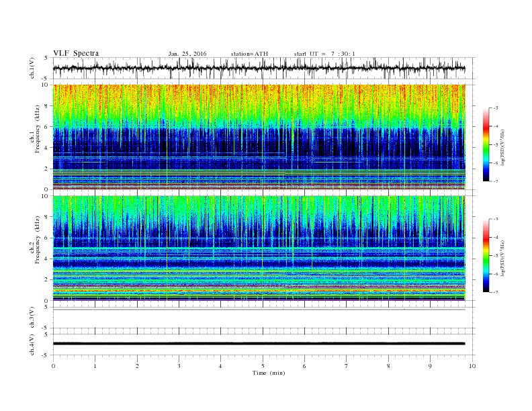Click the "8" tick on the time axis
This screenshot has height=411, width=532.
[x=388, y=366]
